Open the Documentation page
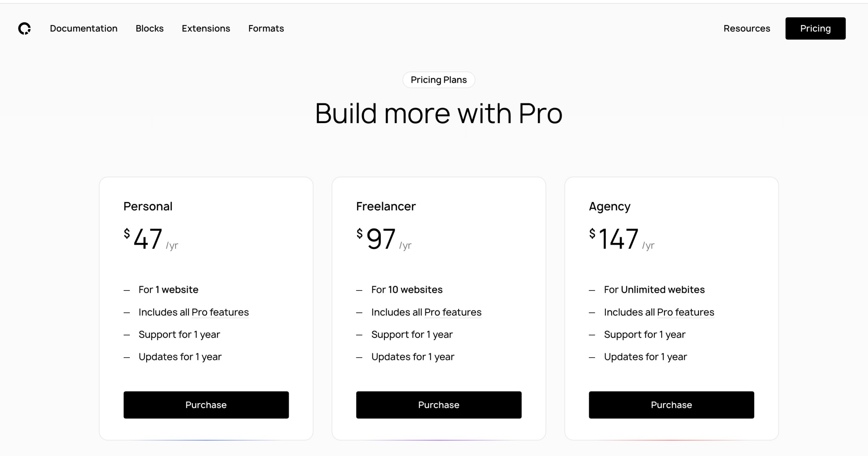Image resolution: width=868 pixels, height=456 pixels. [83, 28]
